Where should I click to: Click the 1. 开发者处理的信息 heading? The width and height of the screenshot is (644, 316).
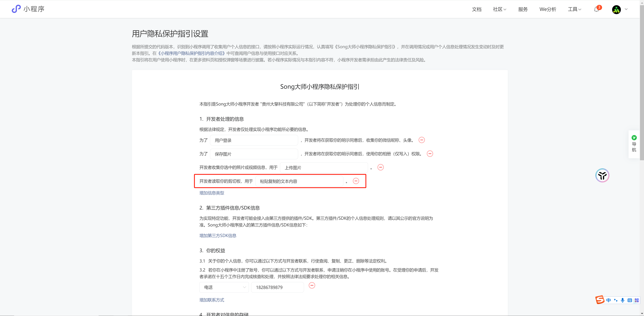click(x=221, y=119)
